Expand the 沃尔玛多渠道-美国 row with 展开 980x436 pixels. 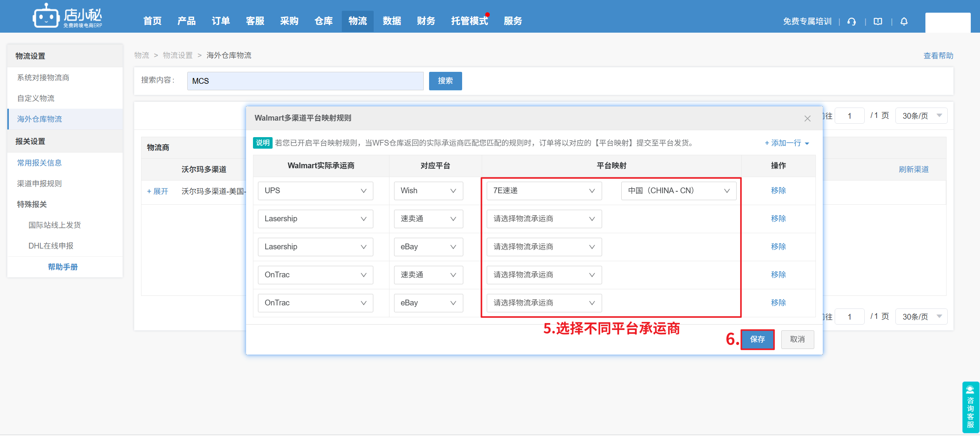tap(158, 191)
